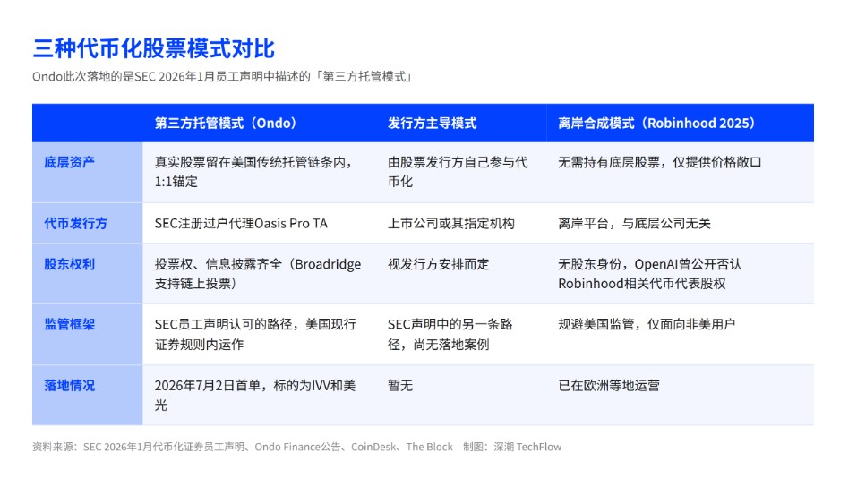Image resolution: width=857 pixels, height=504 pixels.
Task: Click cell SEC员工声明认可的路径
Action: (x=255, y=334)
